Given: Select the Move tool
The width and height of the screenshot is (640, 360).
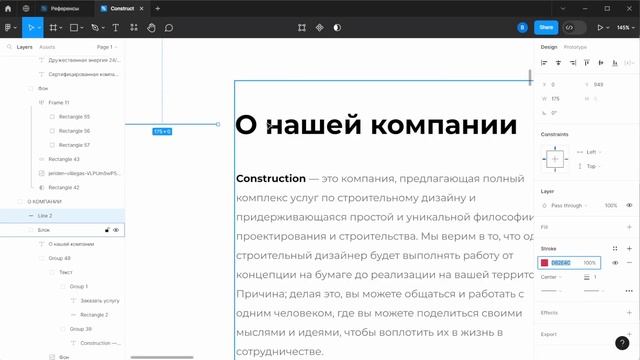Looking at the screenshot, I should (31, 28).
